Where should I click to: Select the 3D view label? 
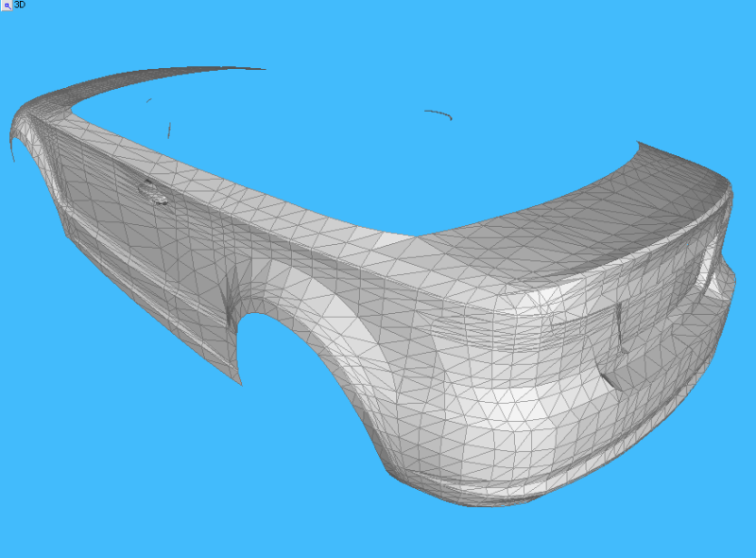click(20, 5)
